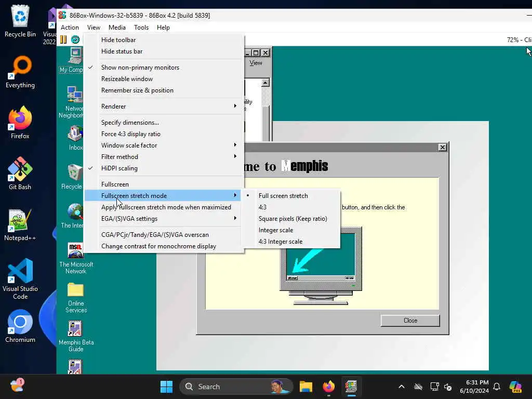Click the Close button in Memphis dialog
The height and width of the screenshot is (399, 532).
[410, 320]
